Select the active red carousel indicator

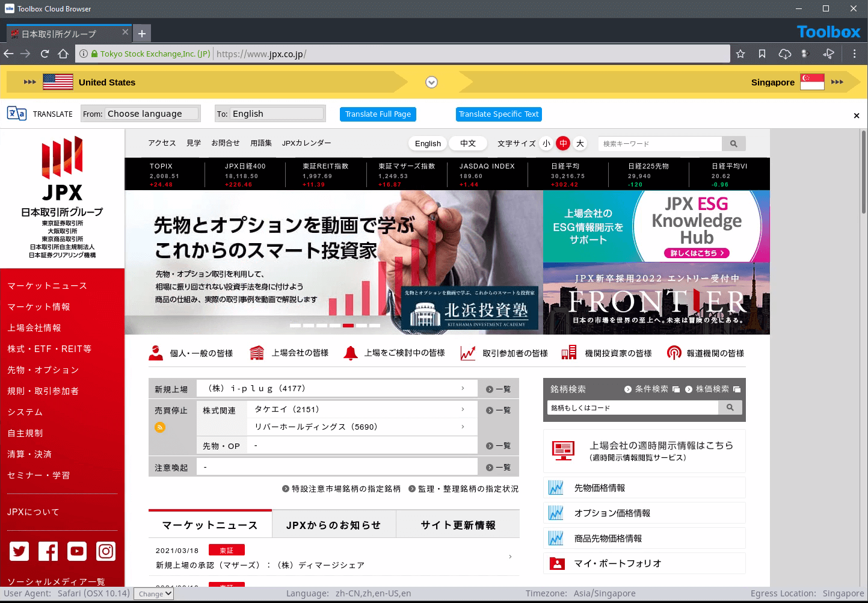click(348, 326)
